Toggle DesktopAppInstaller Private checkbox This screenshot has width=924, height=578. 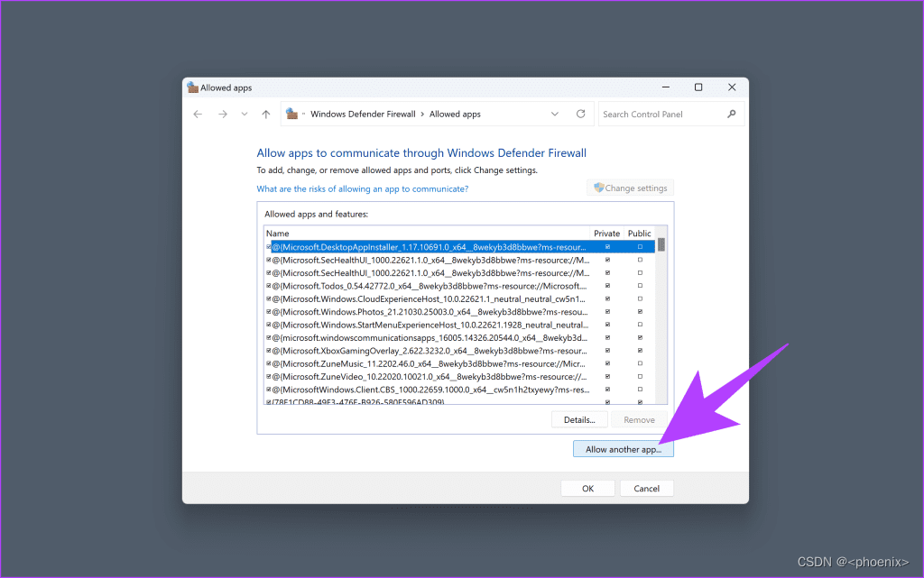[607, 247]
